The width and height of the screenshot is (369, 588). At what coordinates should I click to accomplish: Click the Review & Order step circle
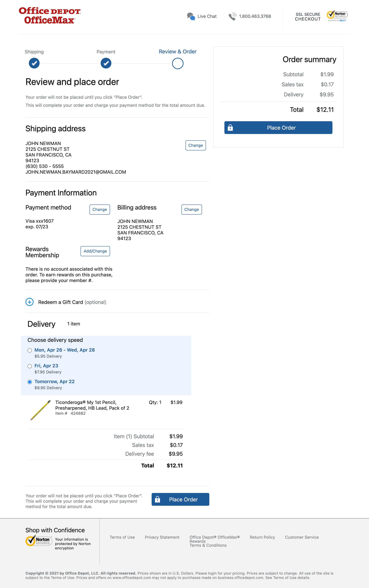pyautogui.click(x=178, y=63)
